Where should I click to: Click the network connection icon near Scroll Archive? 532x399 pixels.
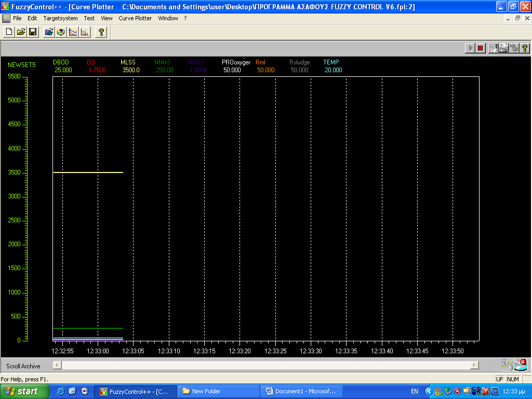(x=508, y=365)
